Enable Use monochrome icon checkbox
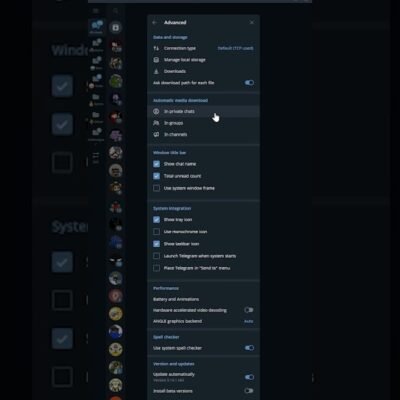This screenshot has height=400, width=400. pos(156,232)
